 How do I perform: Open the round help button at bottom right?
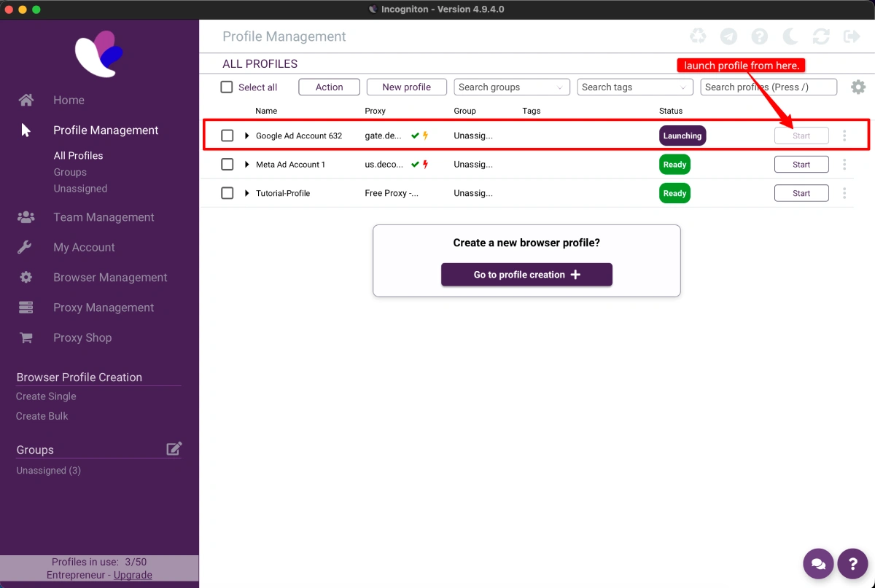[x=852, y=563]
